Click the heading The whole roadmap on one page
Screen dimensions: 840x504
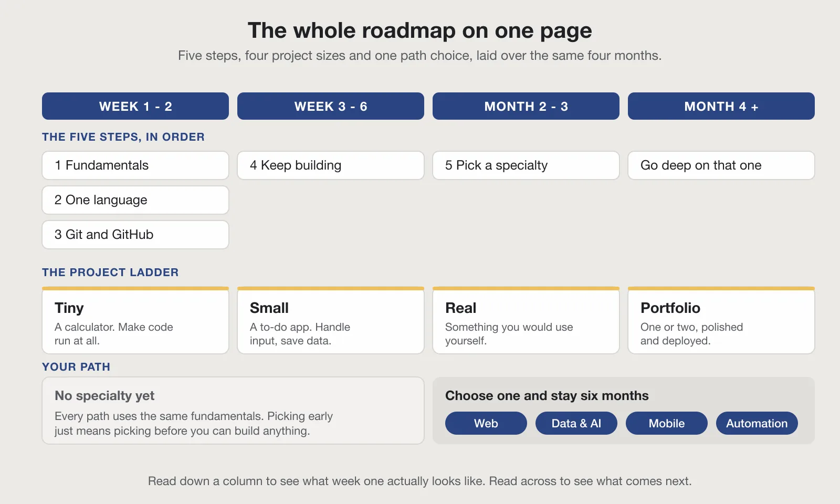pos(420,30)
